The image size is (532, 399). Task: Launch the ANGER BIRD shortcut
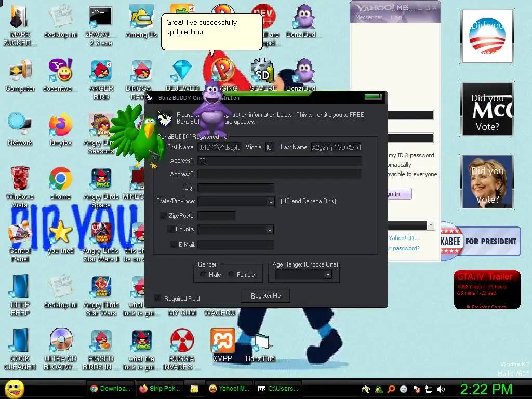(x=101, y=80)
